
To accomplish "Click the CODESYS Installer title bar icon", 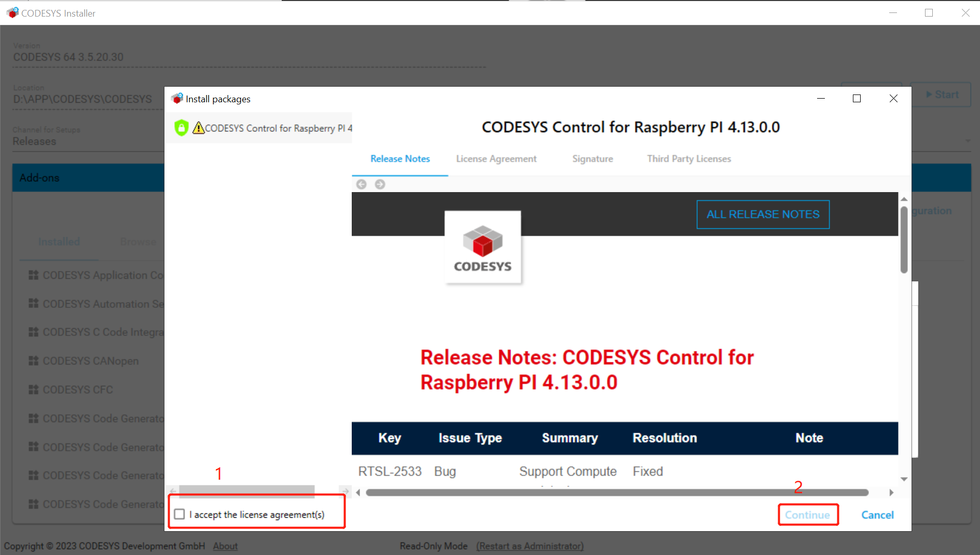I will pos(12,12).
